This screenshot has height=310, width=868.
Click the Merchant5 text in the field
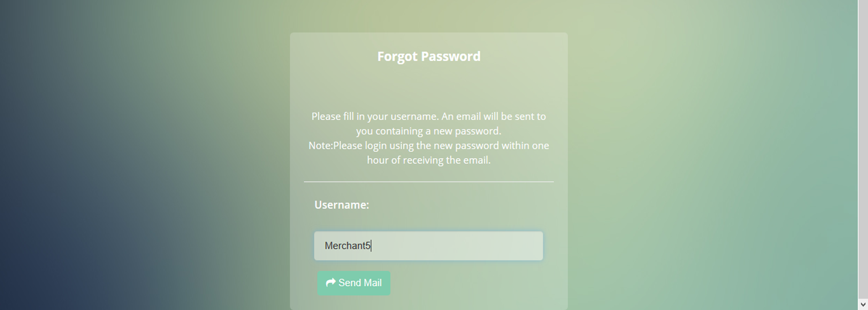[x=347, y=246]
